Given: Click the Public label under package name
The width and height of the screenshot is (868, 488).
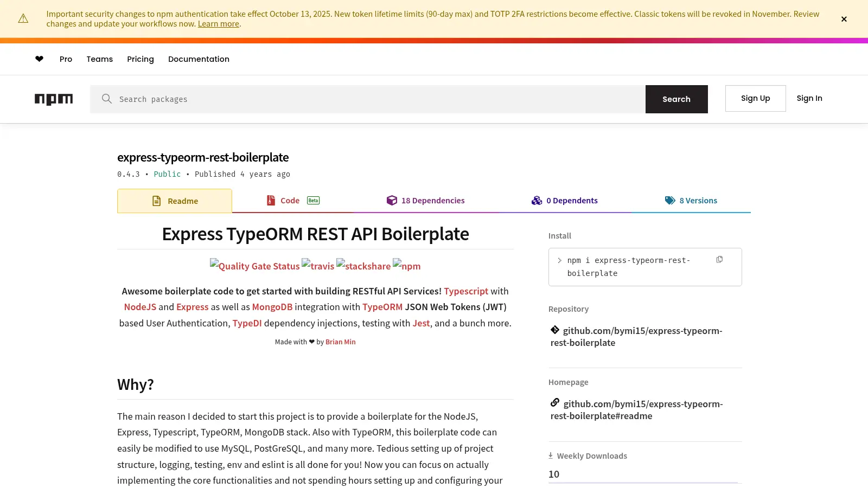Looking at the screenshot, I should point(167,174).
